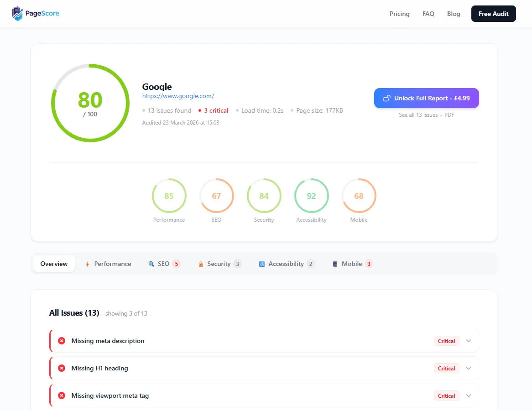The width and height of the screenshot is (532, 411).
Task: Click the red 5 badge on SEO tab
Action: point(176,264)
